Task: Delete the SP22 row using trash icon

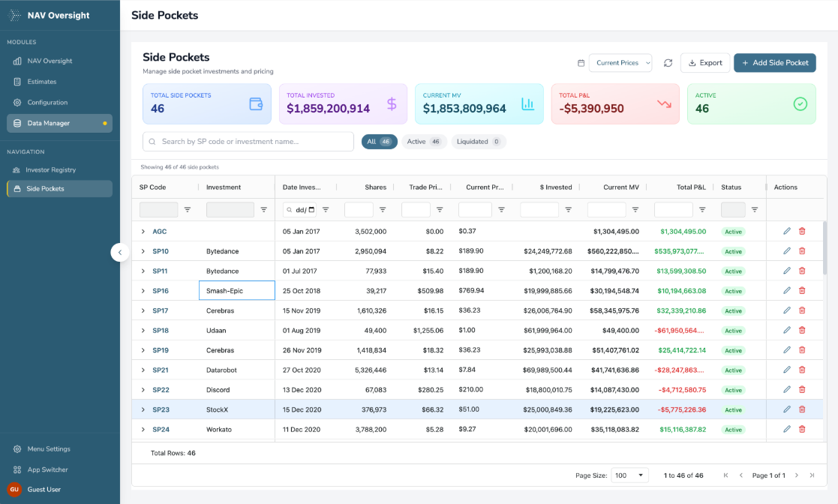Action: point(802,389)
